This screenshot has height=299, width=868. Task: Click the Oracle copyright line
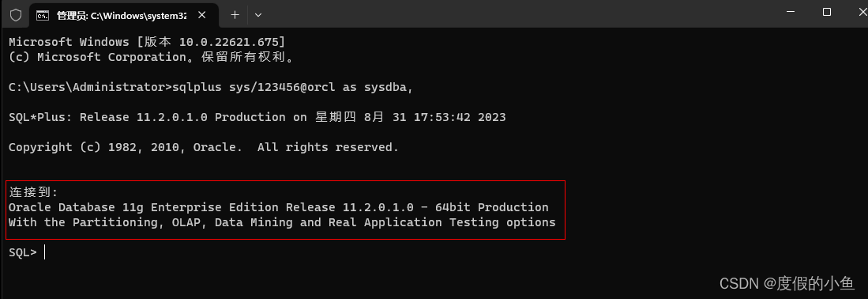coord(204,147)
